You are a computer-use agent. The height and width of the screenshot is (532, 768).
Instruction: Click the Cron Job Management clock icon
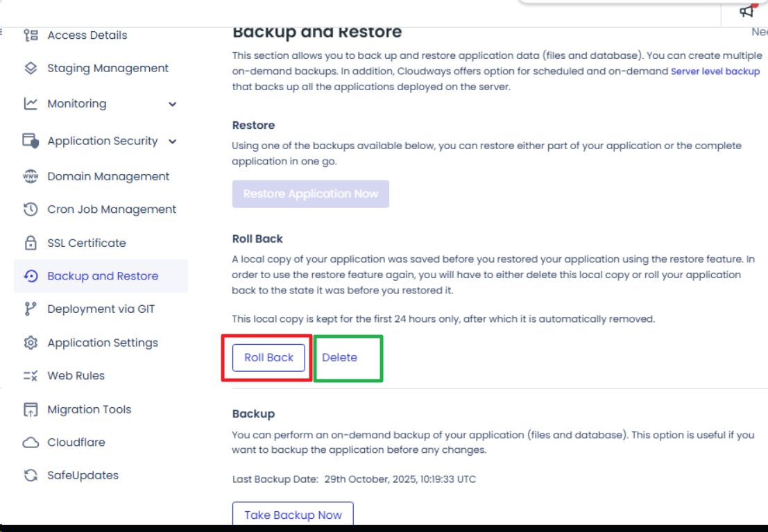[x=31, y=209]
